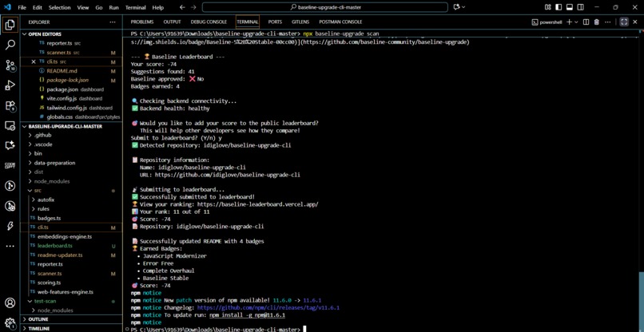Open the Explorer view in the activity bar
Image resolution: width=644 pixels, height=332 pixels.
click(x=10, y=25)
